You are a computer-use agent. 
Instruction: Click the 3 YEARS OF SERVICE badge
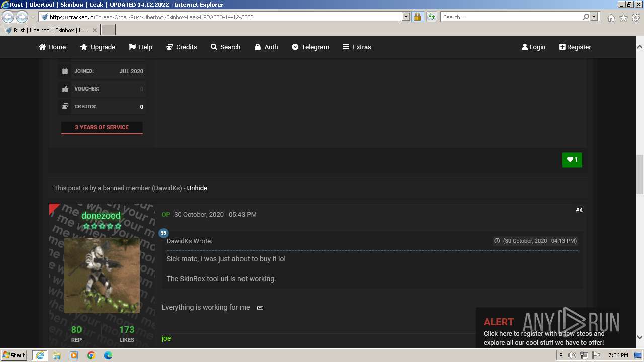pyautogui.click(x=102, y=127)
